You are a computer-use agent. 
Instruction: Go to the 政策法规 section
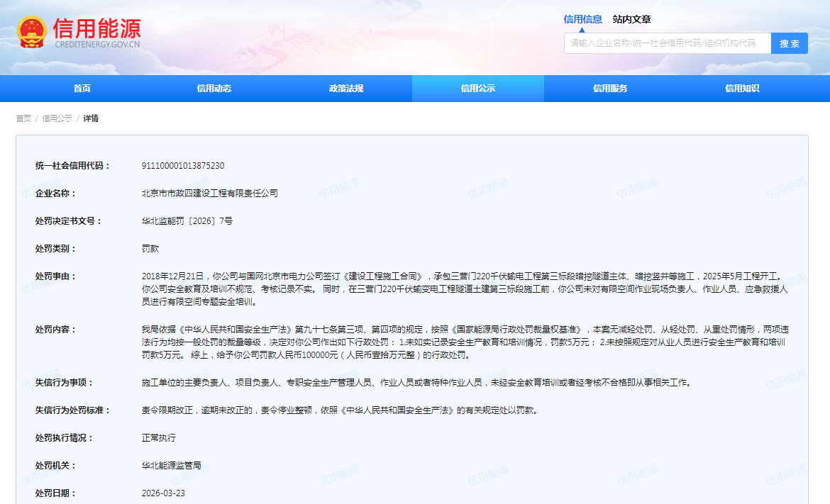[346, 89]
